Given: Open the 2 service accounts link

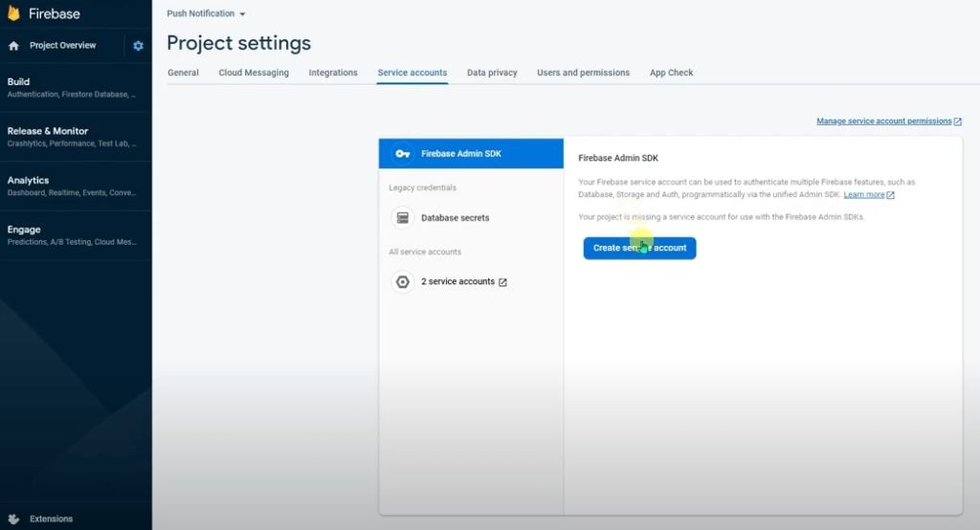Looking at the screenshot, I should [x=457, y=282].
